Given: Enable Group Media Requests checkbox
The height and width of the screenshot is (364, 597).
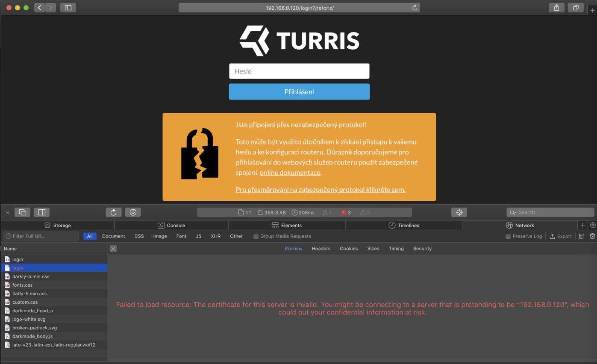Looking at the screenshot, I should point(256,236).
